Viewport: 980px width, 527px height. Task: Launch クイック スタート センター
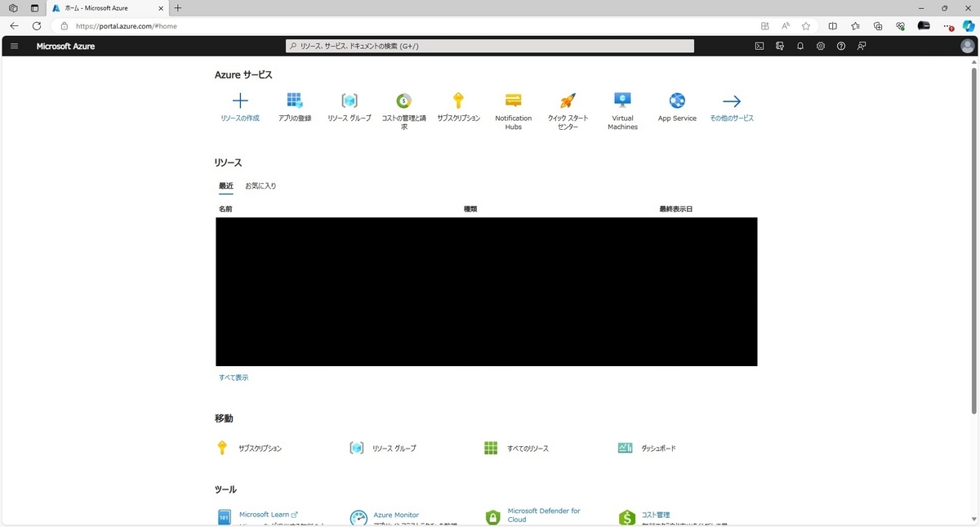568,106
